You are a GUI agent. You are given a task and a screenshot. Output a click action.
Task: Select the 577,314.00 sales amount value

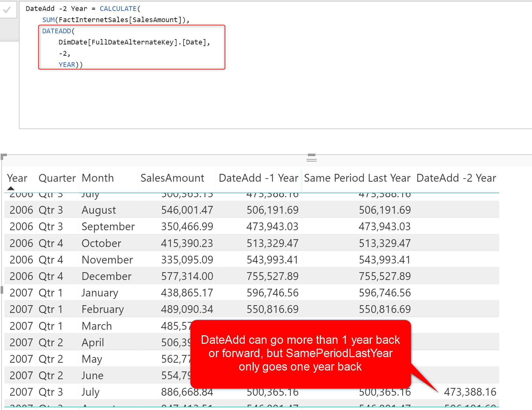pyautogui.click(x=187, y=276)
